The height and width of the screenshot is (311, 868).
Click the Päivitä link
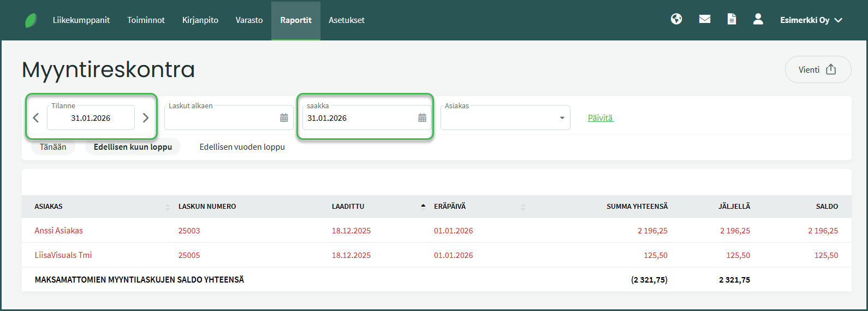[x=601, y=118]
